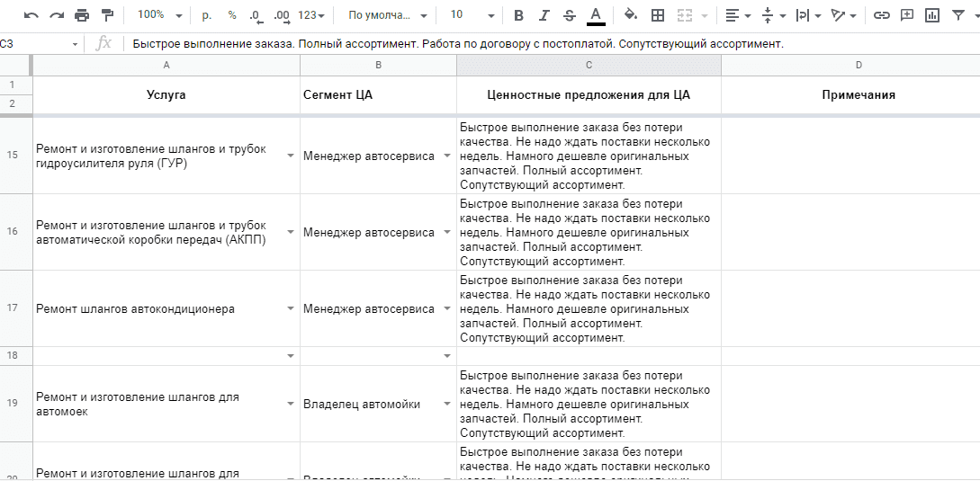Open the zoom 100% dropdown

pyautogui.click(x=159, y=15)
